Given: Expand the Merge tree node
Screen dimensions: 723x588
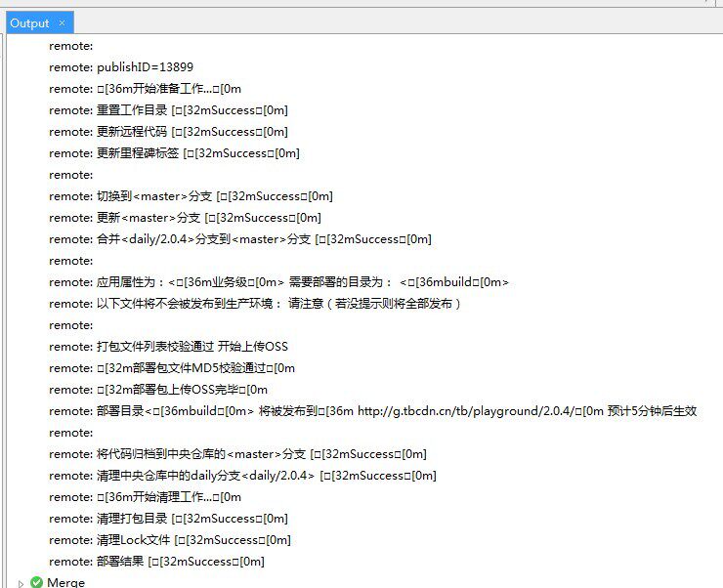Looking at the screenshot, I should click(x=21, y=583).
